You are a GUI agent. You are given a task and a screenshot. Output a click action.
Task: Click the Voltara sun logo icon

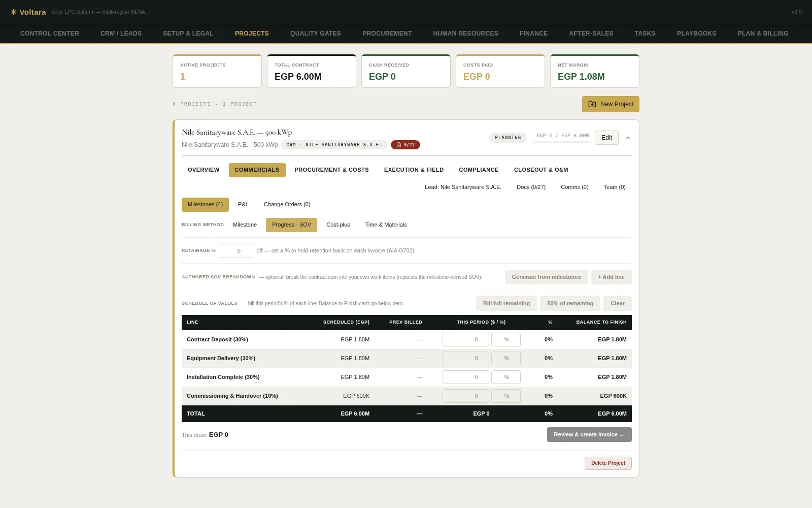pos(14,12)
